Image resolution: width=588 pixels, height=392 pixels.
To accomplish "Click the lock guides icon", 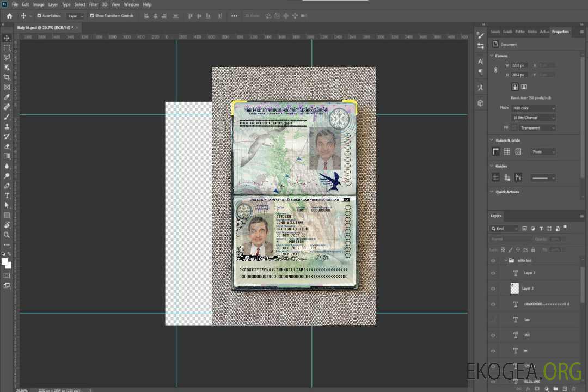I will click(507, 178).
